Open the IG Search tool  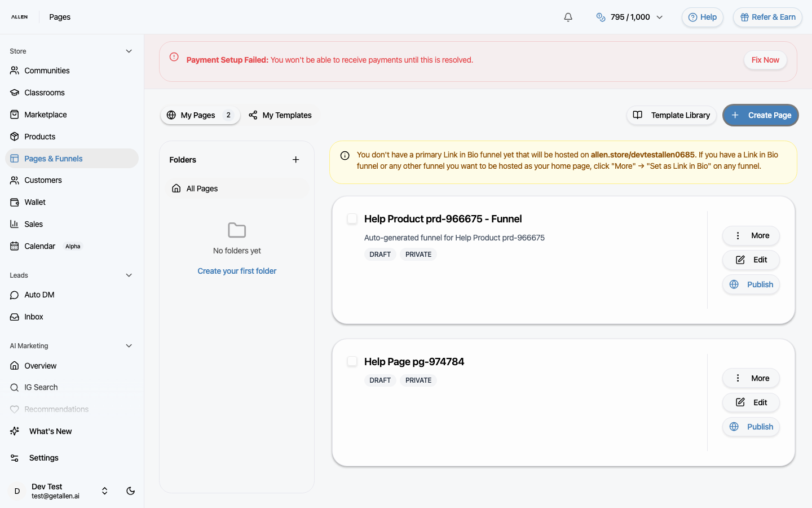pyautogui.click(x=41, y=387)
